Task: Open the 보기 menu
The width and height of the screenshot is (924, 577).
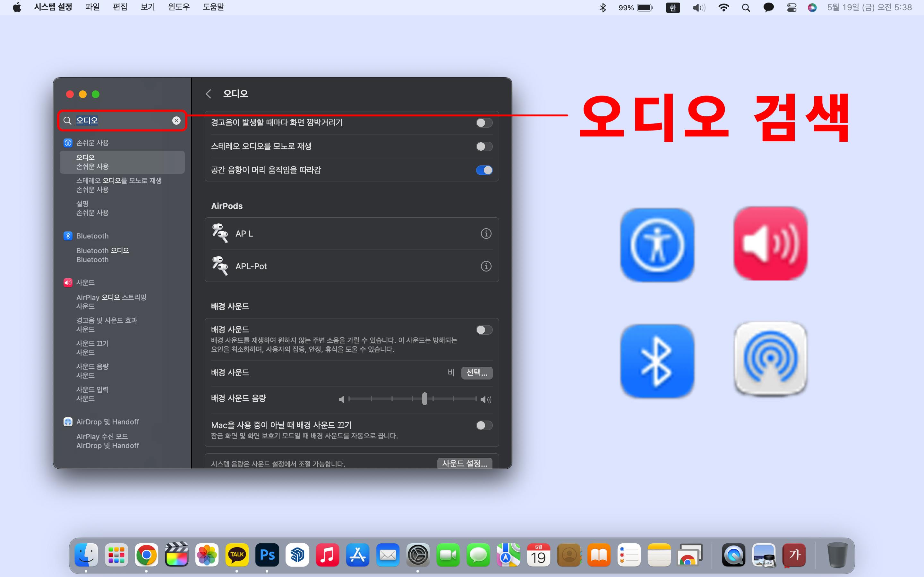Action: (x=147, y=7)
